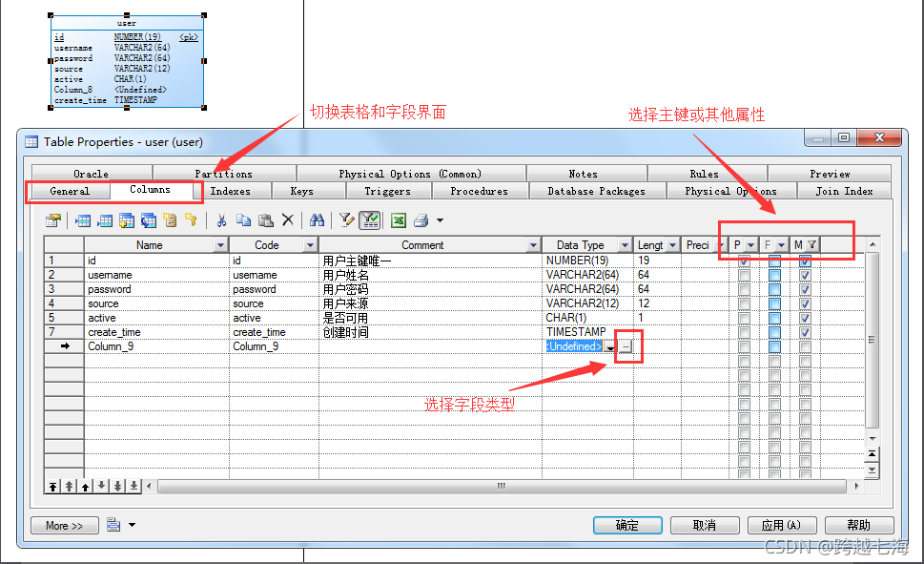Toggle the Enable Filter toolbar icon
Image resolution: width=924 pixels, height=564 pixels.
tap(370, 220)
